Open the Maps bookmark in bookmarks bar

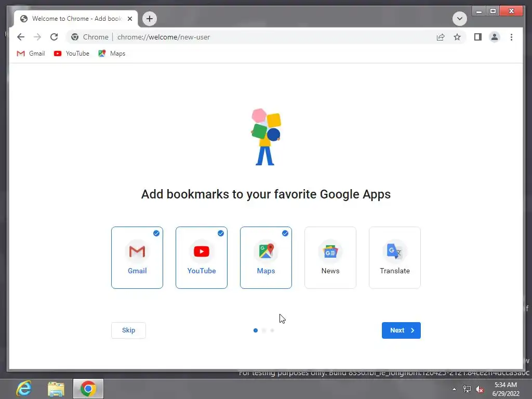(112, 54)
